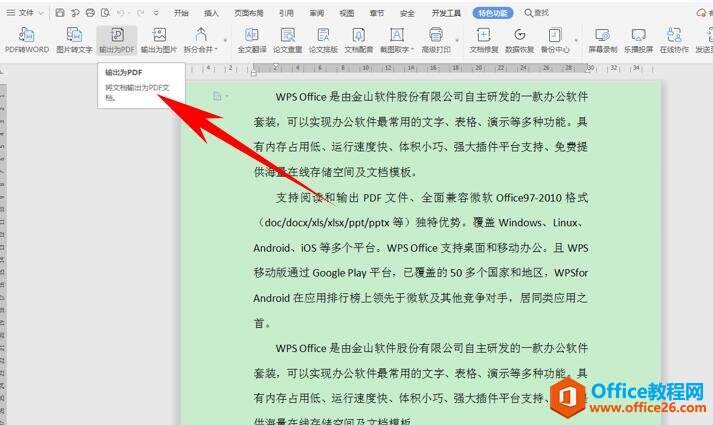Click the single-character line "首。"
The image size is (713, 425).
pyautogui.click(x=262, y=323)
